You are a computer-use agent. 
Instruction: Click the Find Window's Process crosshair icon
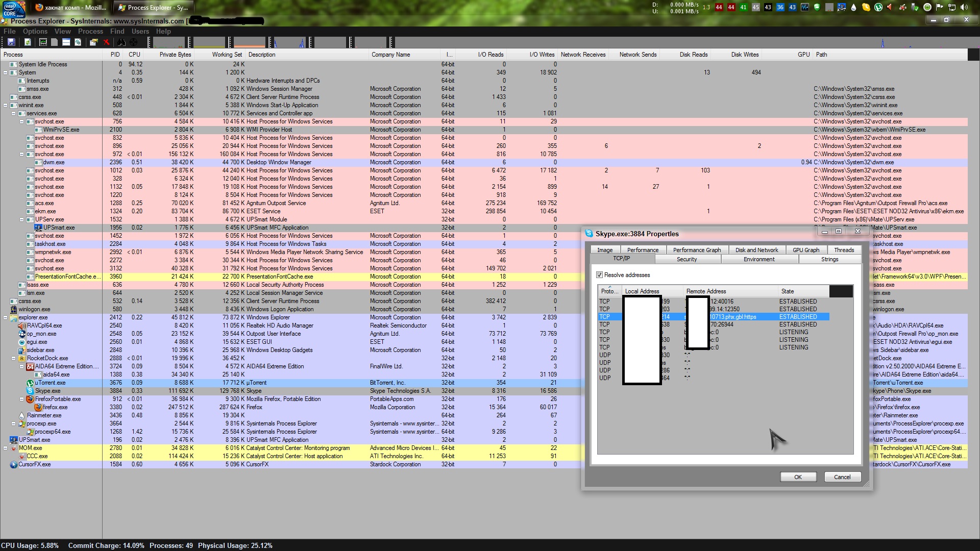coord(133,42)
